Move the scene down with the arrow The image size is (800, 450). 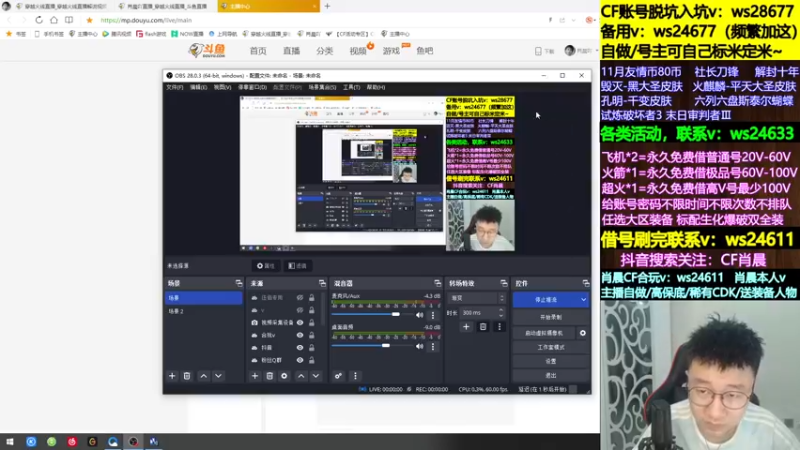click(x=218, y=376)
